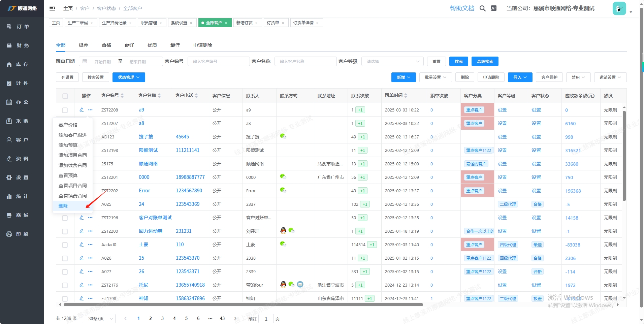
Task: Open 列设置 button
Action: tap(67, 77)
